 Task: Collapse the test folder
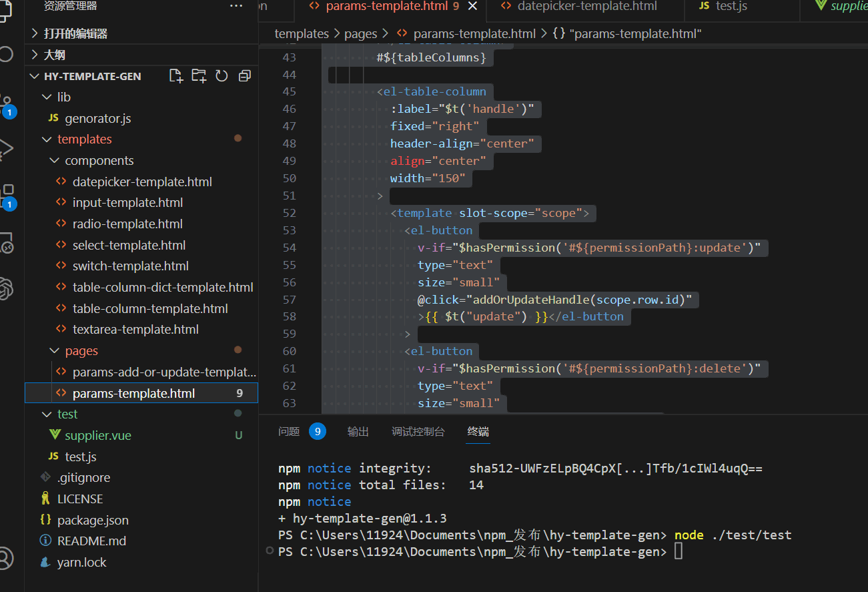point(141,414)
